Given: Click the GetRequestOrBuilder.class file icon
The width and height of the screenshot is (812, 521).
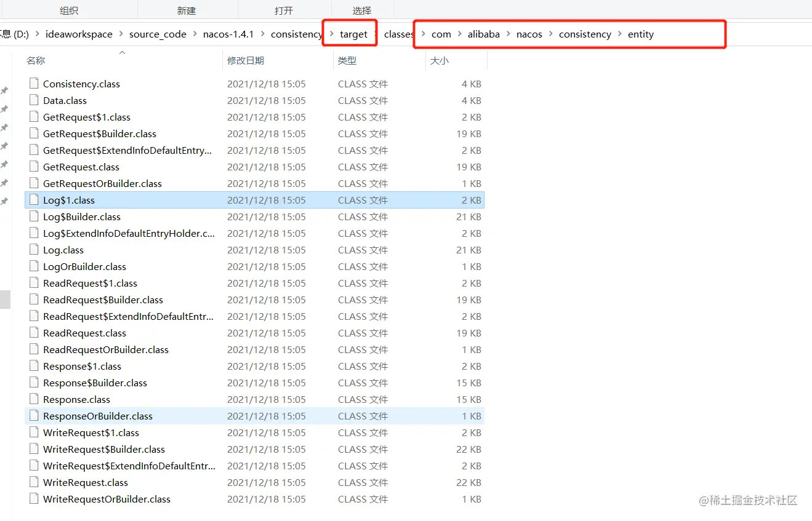Looking at the screenshot, I should point(34,183).
